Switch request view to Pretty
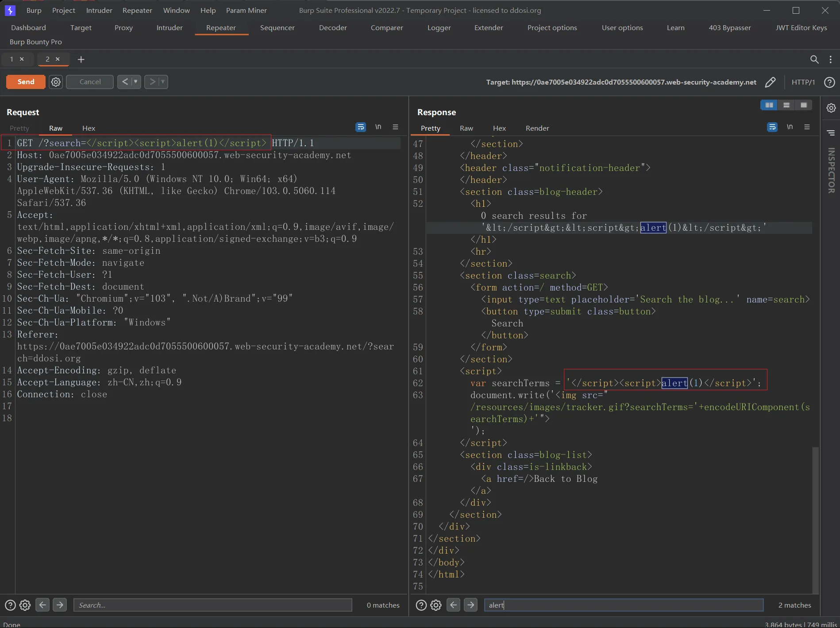Image resolution: width=840 pixels, height=628 pixels. click(x=19, y=128)
